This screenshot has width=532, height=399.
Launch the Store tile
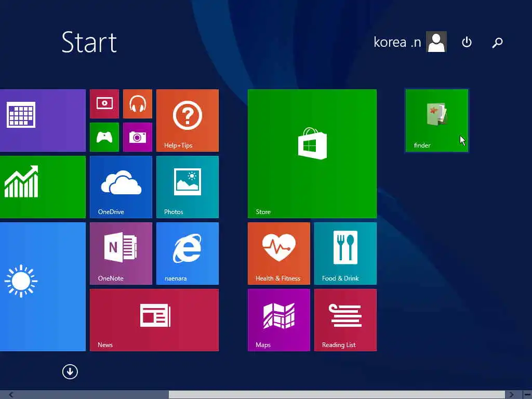312,154
